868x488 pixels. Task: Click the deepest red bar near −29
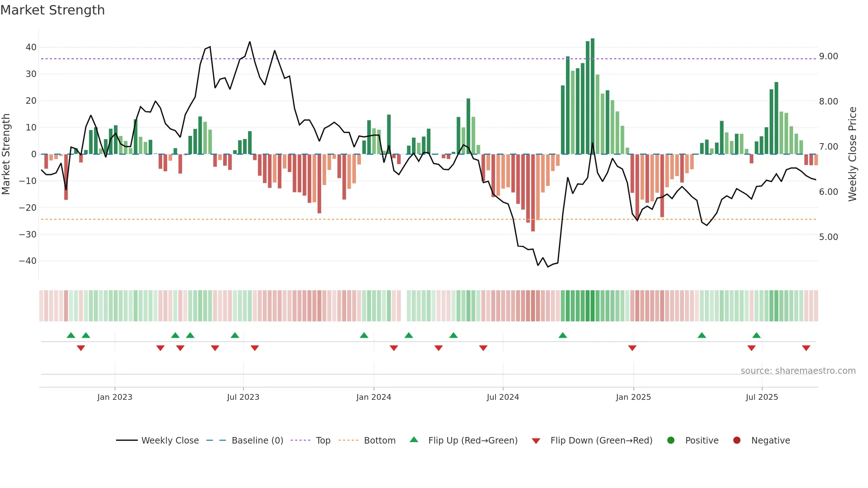point(533,193)
